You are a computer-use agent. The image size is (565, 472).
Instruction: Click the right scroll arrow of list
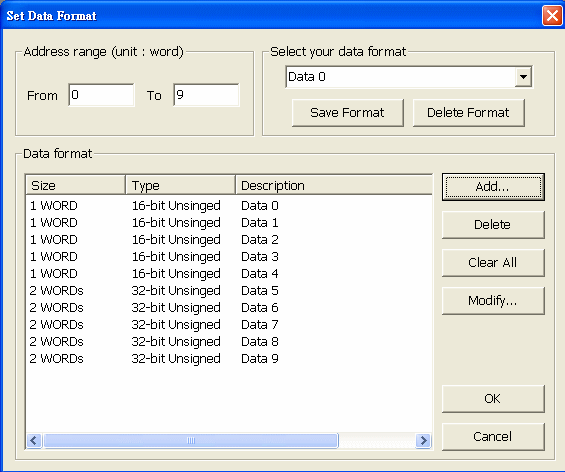(423, 440)
